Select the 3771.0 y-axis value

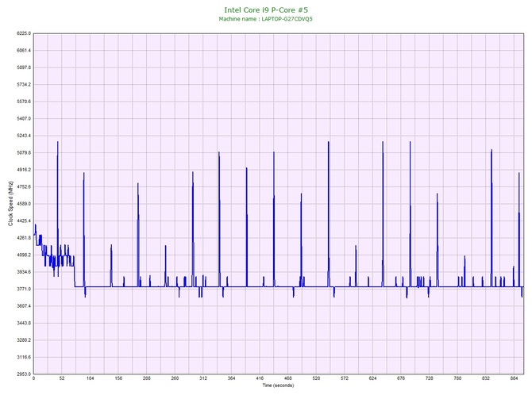(x=24, y=290)
